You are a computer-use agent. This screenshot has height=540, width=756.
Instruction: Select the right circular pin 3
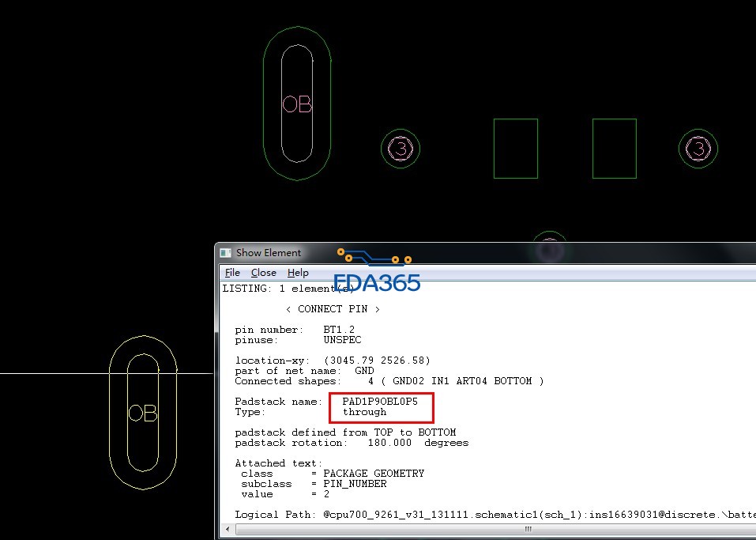click(698, 149)
